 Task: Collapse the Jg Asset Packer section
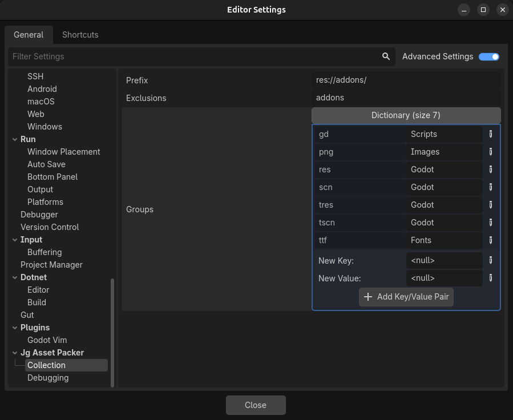pos(15,353)
